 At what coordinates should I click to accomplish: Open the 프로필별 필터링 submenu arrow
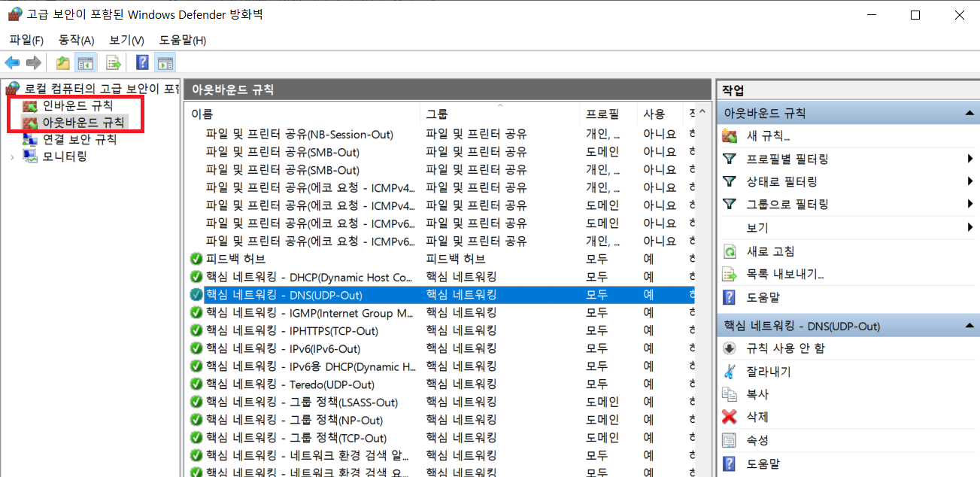[971, 159]
